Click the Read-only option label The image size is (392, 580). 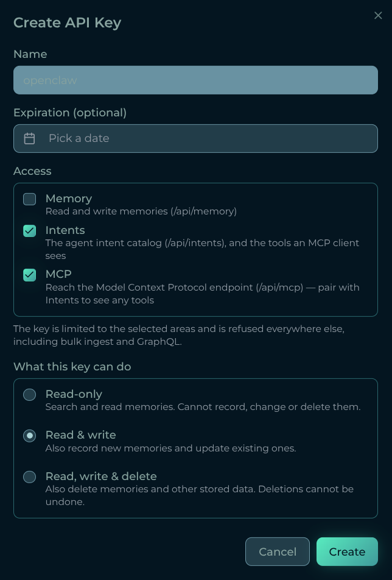[x=74, y=394]
